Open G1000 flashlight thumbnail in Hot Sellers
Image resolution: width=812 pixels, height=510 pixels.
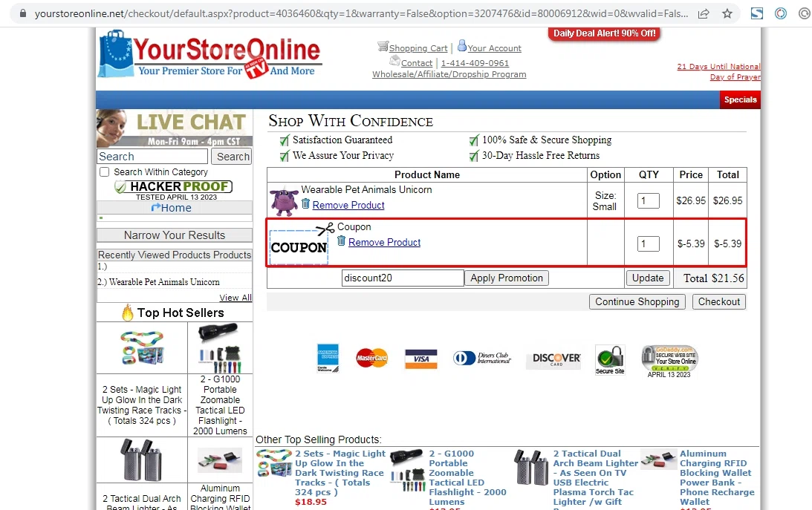tap(220, 347)
